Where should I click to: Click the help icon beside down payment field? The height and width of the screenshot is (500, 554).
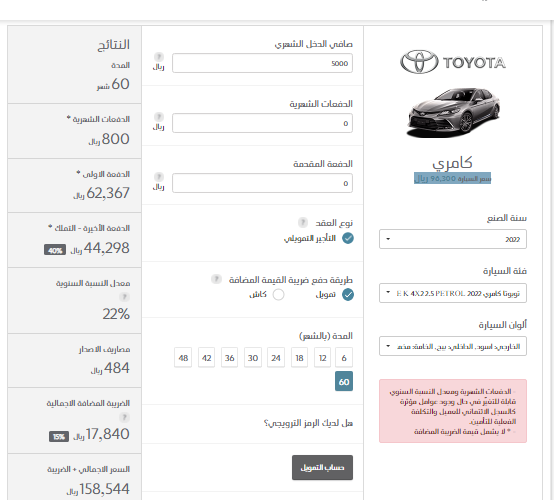(x=159, y=177)
